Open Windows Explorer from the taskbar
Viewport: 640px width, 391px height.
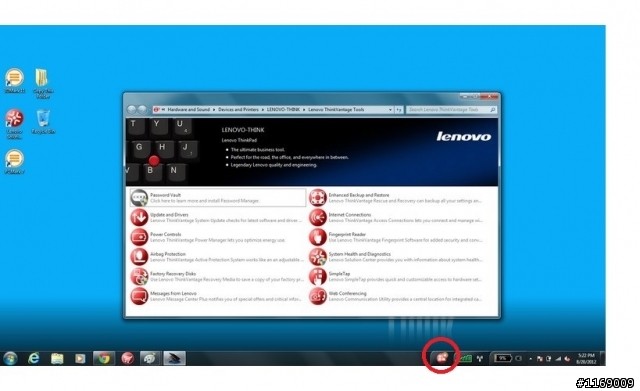click(57, 358)
